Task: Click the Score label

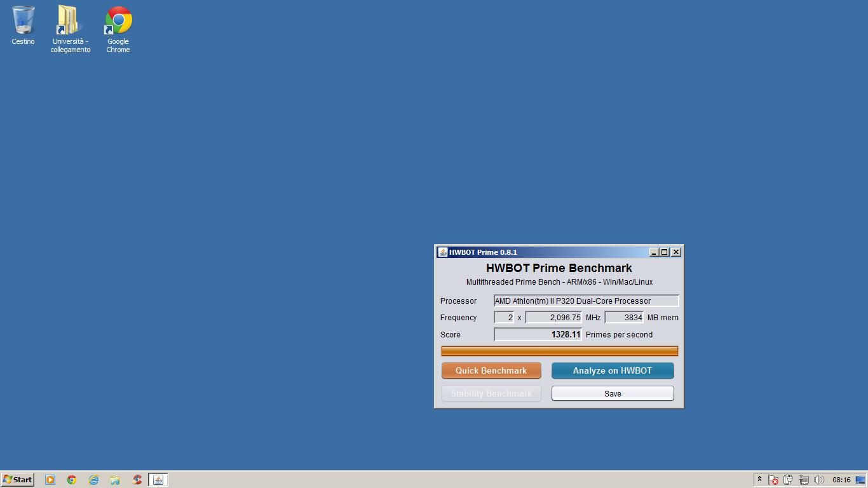Action: click(451, 335)
